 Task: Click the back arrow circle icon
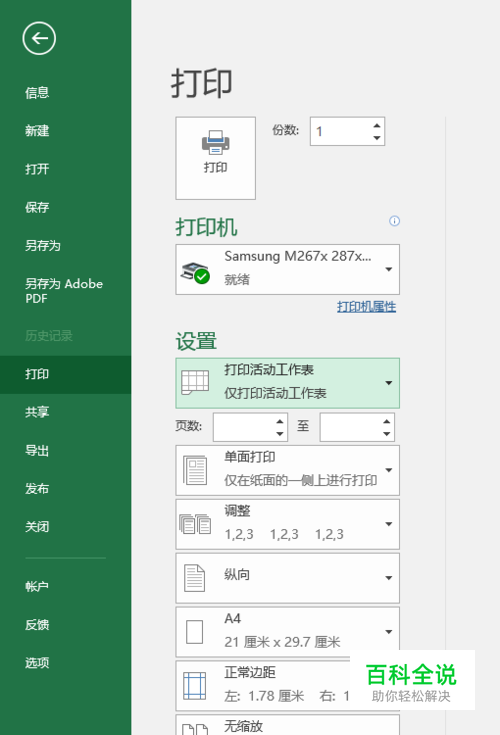coord(39,38)
